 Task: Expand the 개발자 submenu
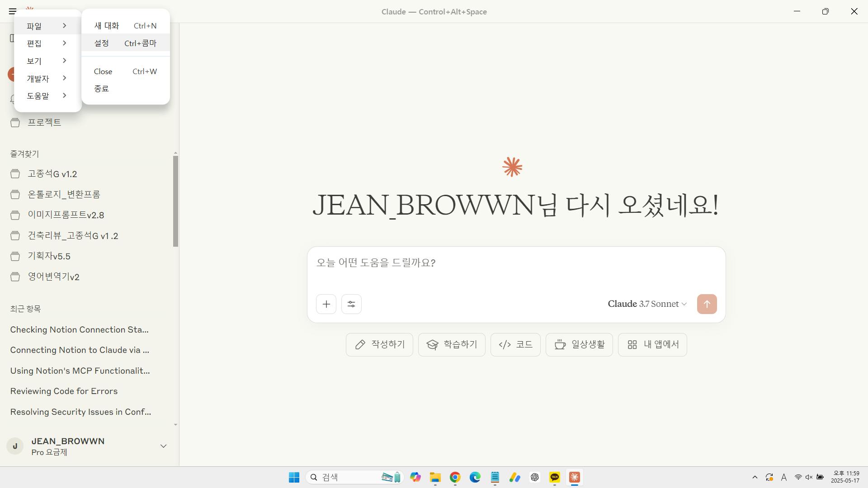click(x=47, y=79)
